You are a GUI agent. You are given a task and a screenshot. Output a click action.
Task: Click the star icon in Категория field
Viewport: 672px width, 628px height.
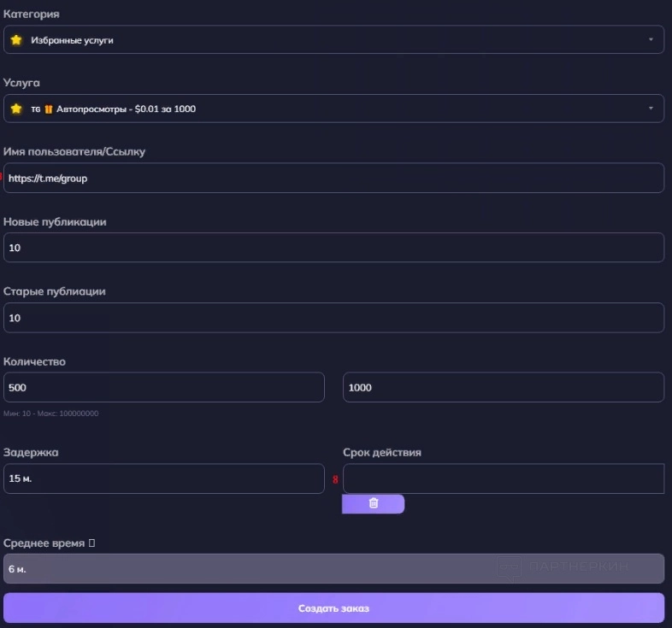[16, 40]
